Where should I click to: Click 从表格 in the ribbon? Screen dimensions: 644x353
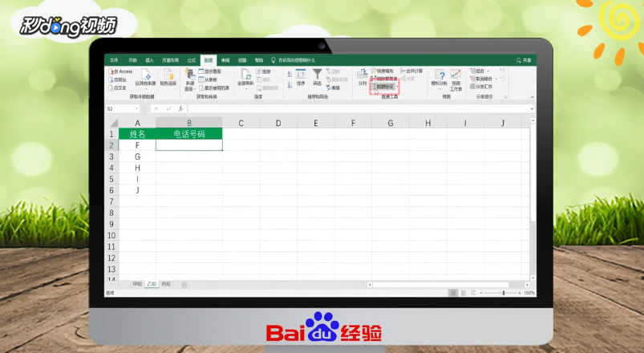(x=208, y=79)
